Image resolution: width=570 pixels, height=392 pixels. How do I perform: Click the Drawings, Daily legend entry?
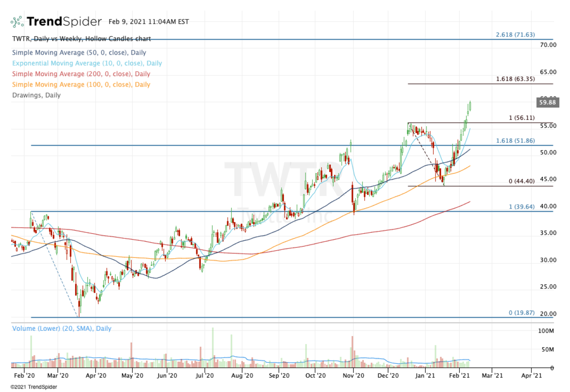36,95
